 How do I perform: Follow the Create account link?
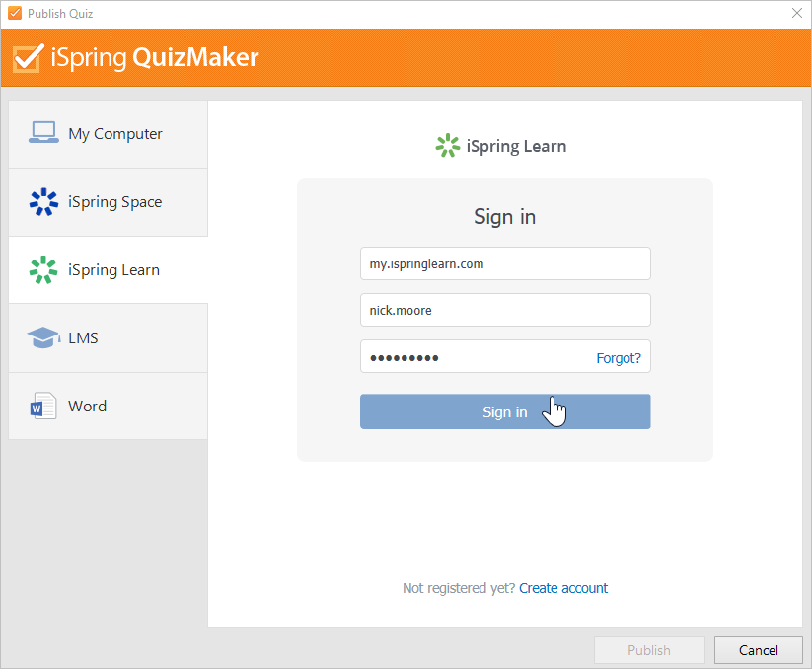coord(563,588)
